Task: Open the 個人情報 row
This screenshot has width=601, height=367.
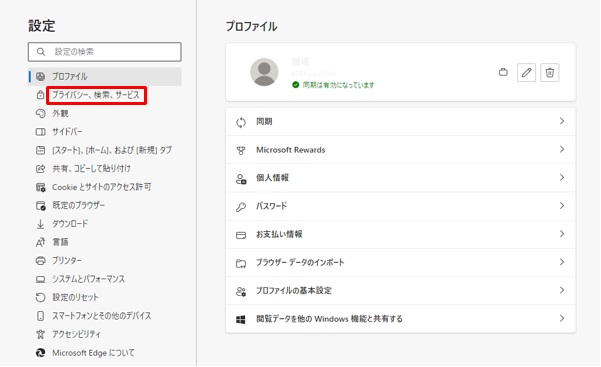Action: (401, 178)
